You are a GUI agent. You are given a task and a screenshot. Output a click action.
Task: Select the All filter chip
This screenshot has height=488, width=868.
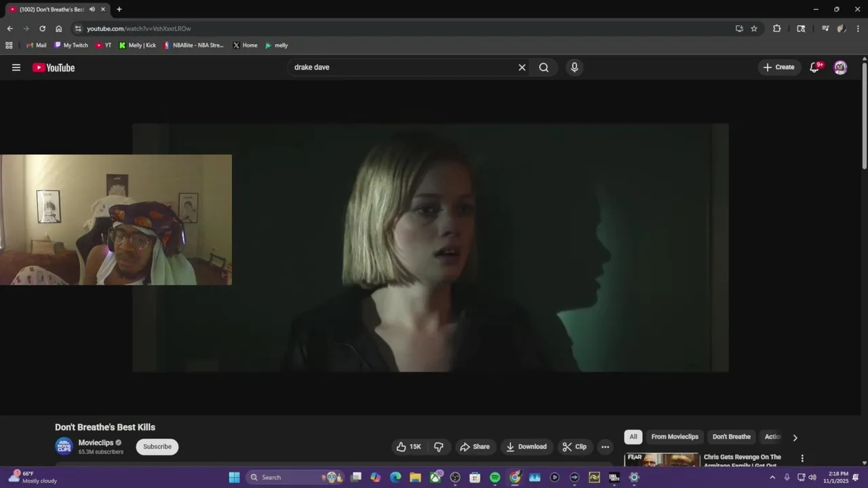(x=633, y=437)
